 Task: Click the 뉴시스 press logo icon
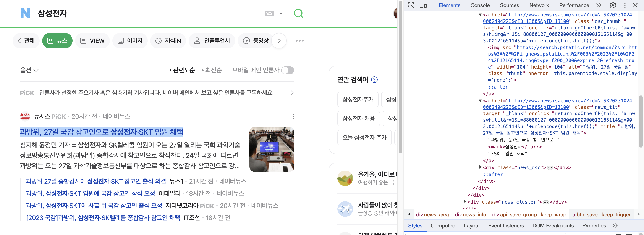click(x=25, y=116)
